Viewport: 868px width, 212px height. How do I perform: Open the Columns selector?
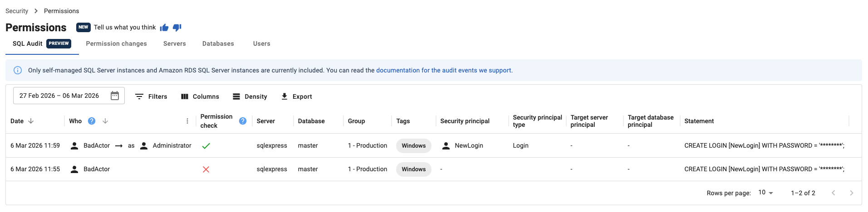(x=200, y=96)
